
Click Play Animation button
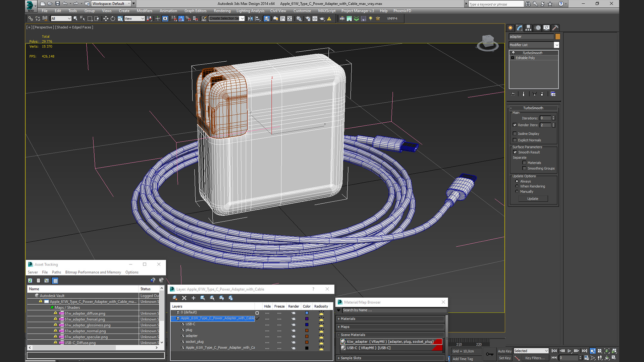click(569, 351)
